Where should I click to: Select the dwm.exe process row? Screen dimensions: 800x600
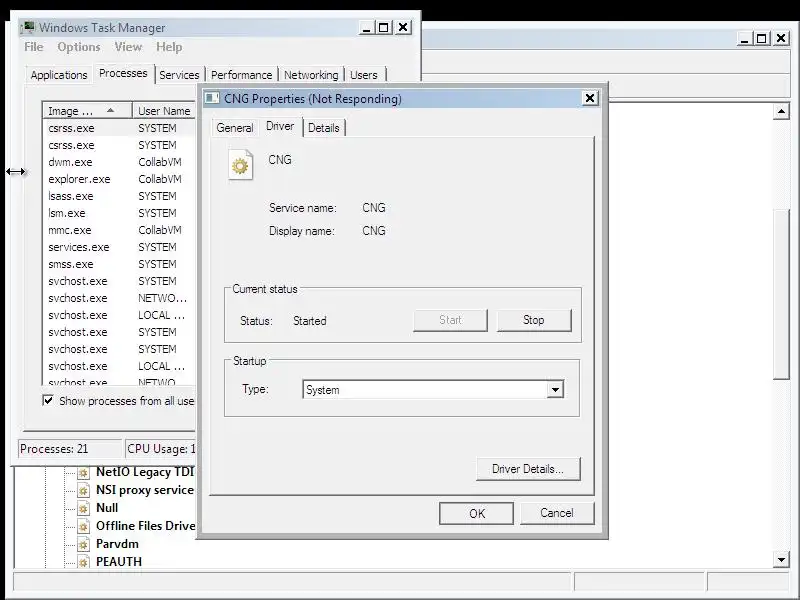click(x=119, y=162)
